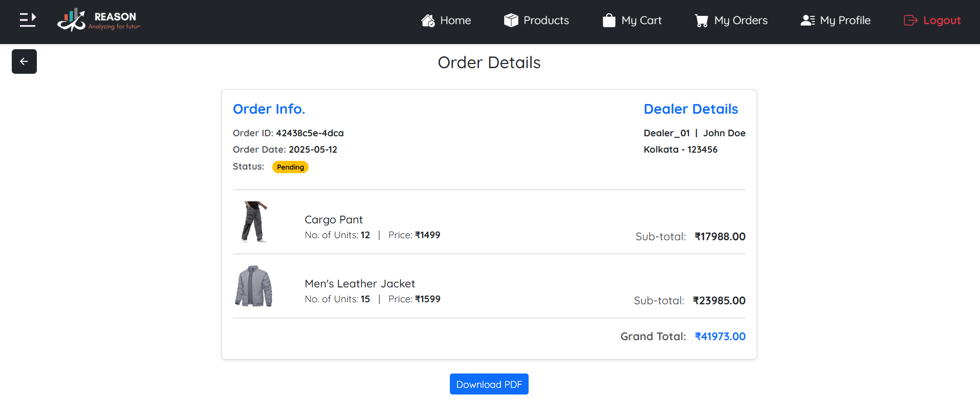Image resolution: width=980 pixels, height=415 pixels.
Task: Click the Logout exit icon
Action: click(x=910, y=20)
